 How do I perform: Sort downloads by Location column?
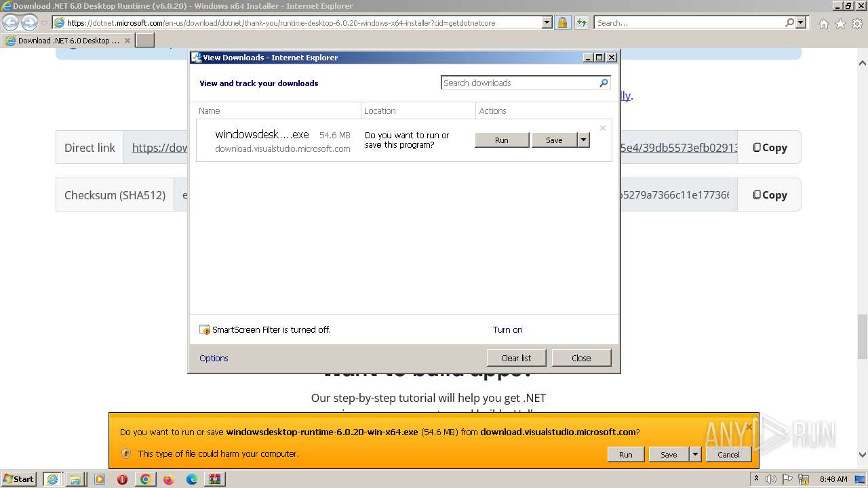pyautogui.click(x=418, y=110)
